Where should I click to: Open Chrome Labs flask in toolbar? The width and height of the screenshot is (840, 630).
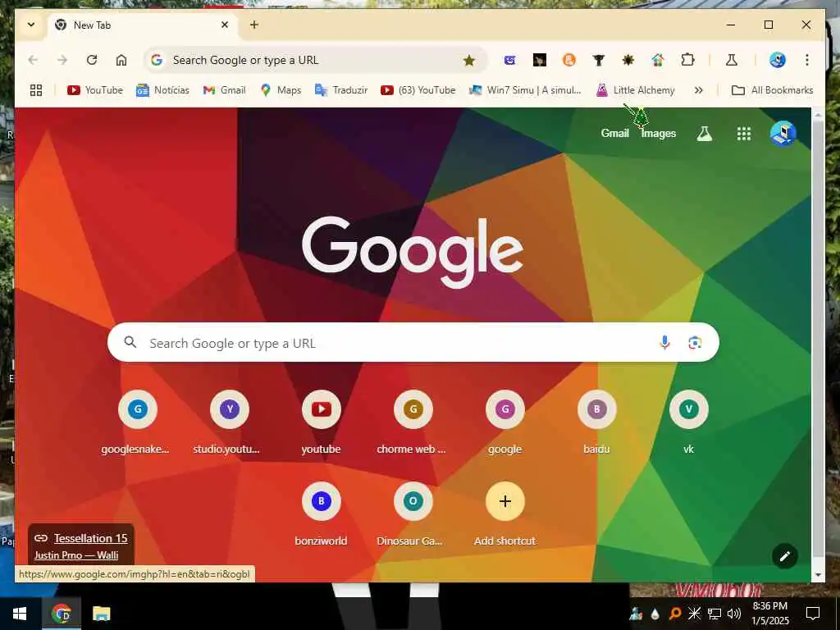pyautogui.click(x=731, y=60)
